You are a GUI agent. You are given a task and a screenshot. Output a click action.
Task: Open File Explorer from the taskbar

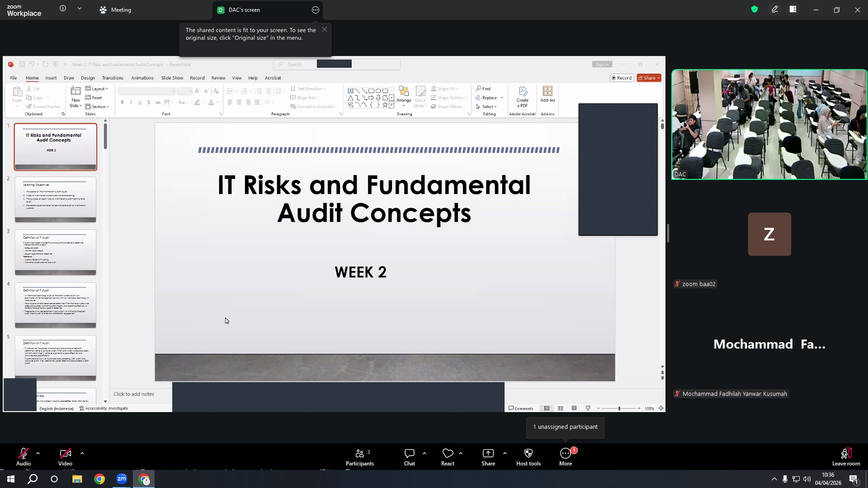tap(77, 479)
